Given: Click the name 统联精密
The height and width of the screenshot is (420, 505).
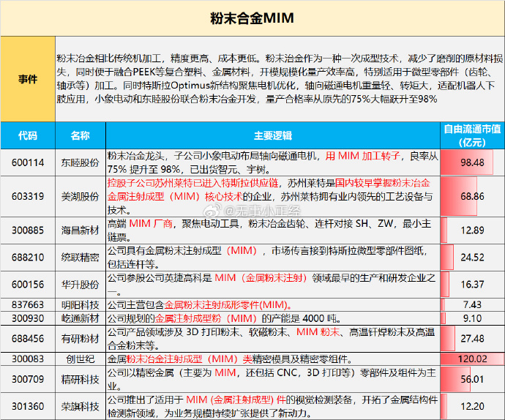Looking at the screenshot, I should [x=81, y=258].
